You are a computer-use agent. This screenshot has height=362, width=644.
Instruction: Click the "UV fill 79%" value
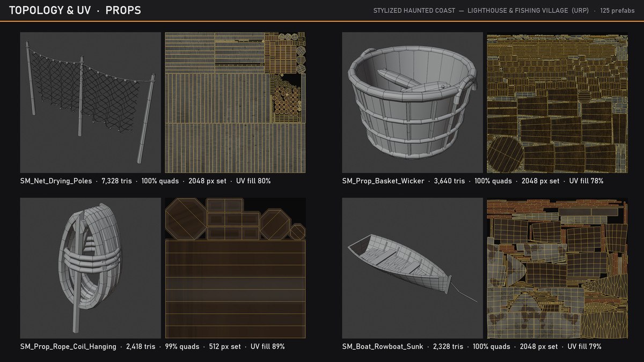coord(585,347)
